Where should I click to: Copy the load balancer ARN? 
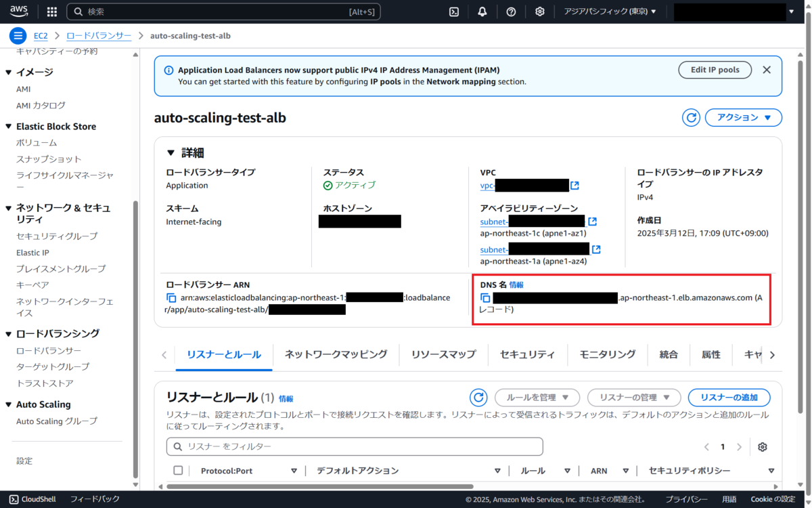click(x=171, y=298)
